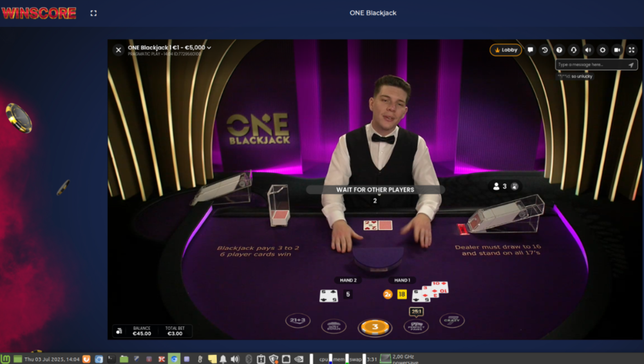Go back to the Lobby

pyautogui.click(x=506, y=50)
